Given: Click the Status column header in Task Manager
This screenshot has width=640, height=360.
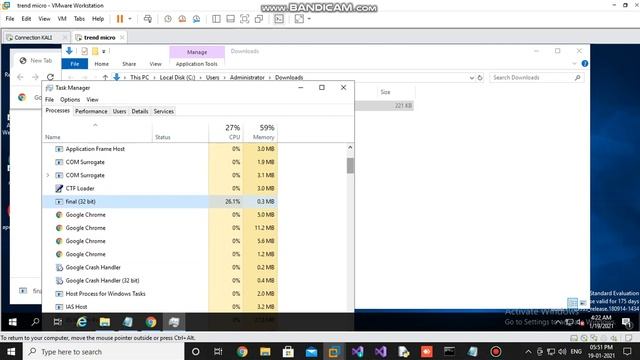Looking at the screenshot, I should pyautogui.click(x=180, y=132).
